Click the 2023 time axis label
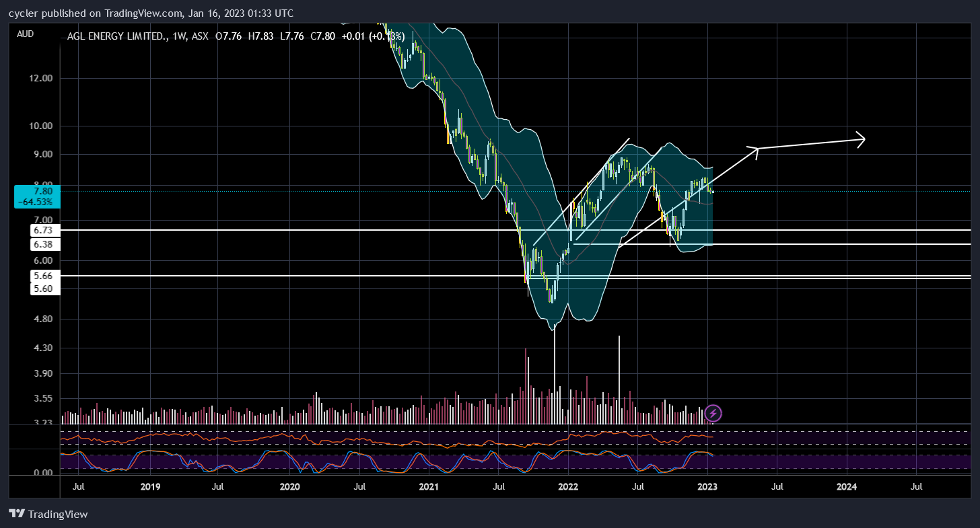This screenshot has width=980, height=528. point(707,486)
